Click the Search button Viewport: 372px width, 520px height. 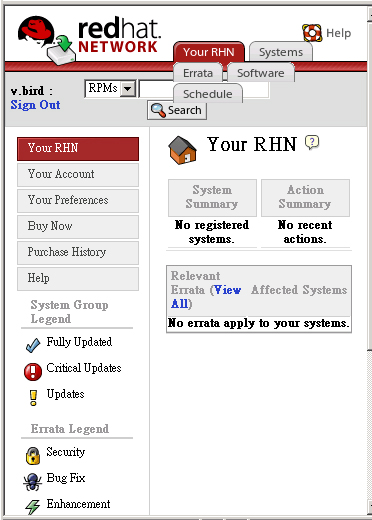[x=177, y=110]
